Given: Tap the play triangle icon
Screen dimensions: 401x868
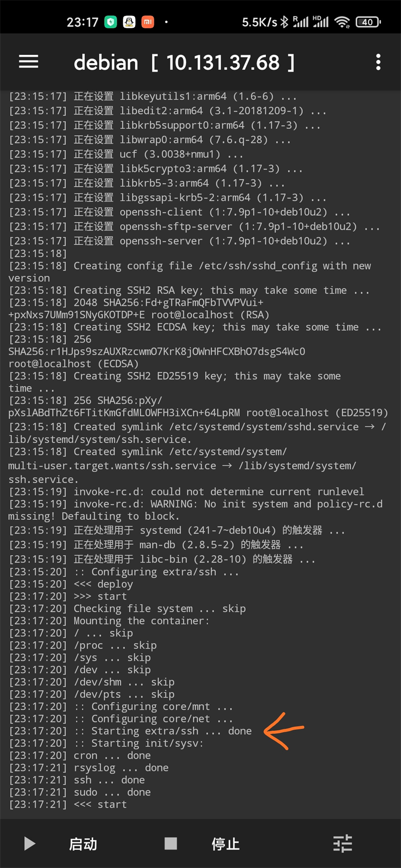Looking at the screenshot, I should pyautogui.click(x=30, y=844).
